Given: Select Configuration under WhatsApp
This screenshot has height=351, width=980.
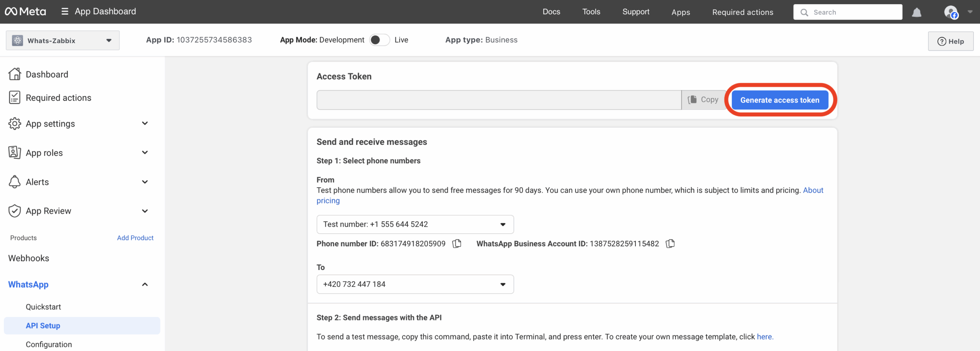Looking at the screenshot, I should pos(49,344).
